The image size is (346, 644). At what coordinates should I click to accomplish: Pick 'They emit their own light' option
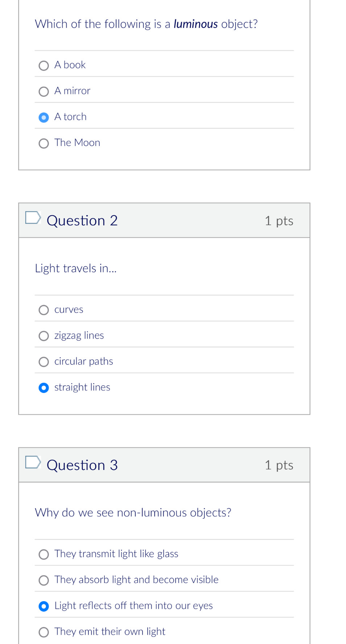coord(44,632)
